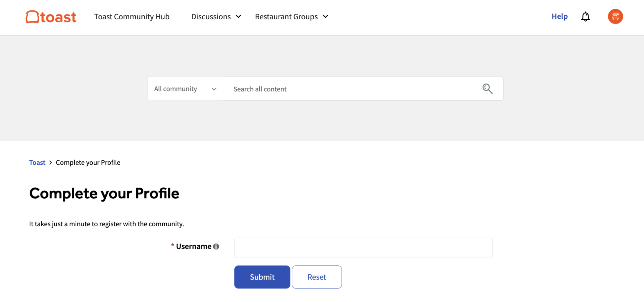Click the Toast logo
The width and height of the screenshot is (644, 302).
[x=51, y=17]
